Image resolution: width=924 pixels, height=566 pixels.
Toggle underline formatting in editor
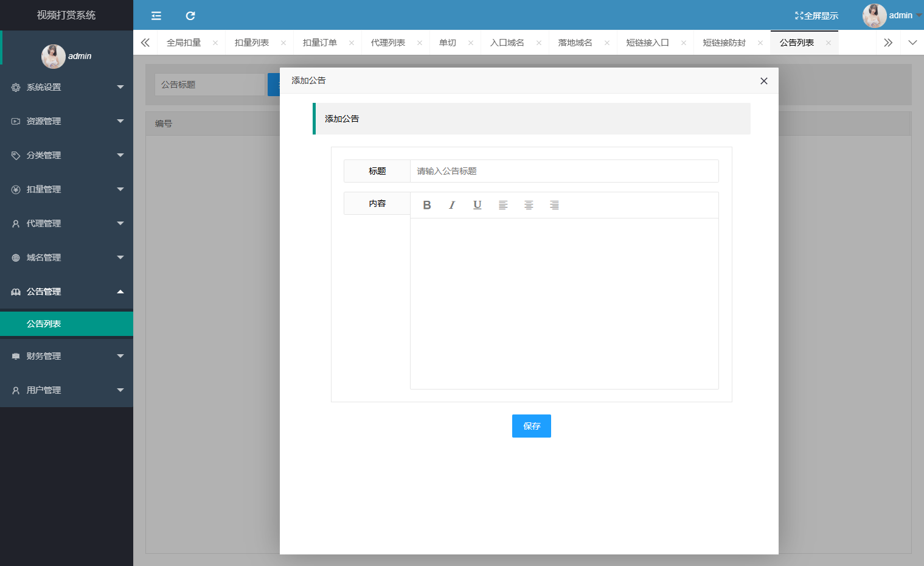tap(478, 205)
